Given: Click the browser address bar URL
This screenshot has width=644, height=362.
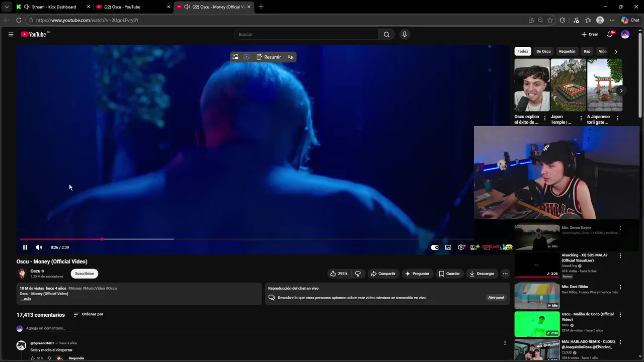Looking at the screenshot, I should [x=87, y=20].
